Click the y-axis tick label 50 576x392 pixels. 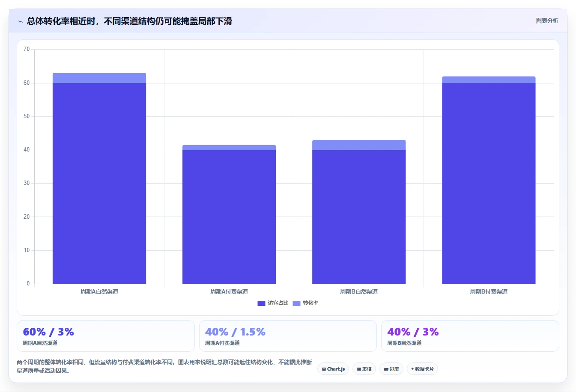[27, 116]
